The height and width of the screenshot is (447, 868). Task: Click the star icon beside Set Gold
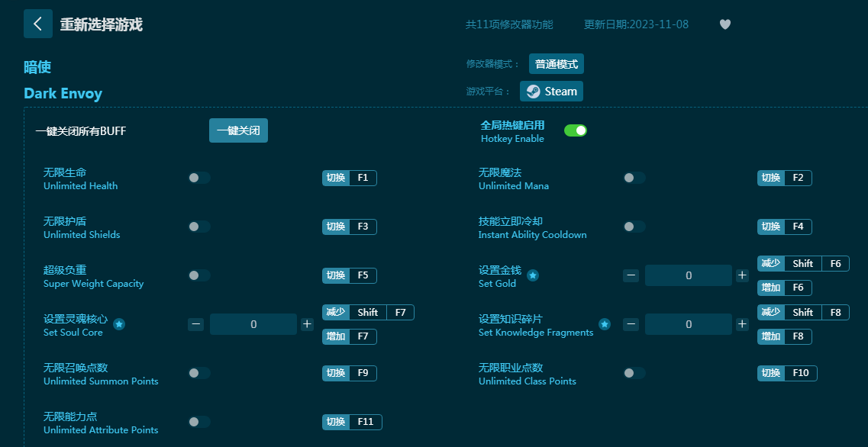pyautogui.click(x=533, y=275)
